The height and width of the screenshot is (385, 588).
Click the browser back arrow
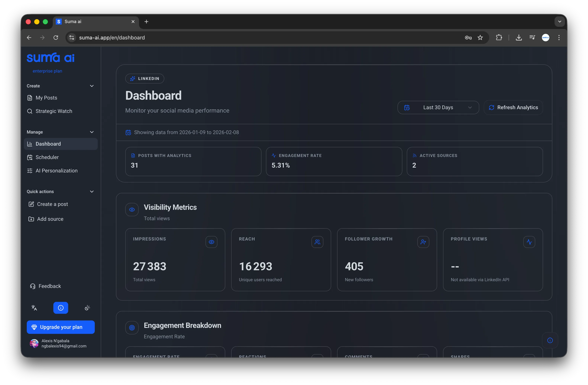pyautogui.click(x=29, y=38)
